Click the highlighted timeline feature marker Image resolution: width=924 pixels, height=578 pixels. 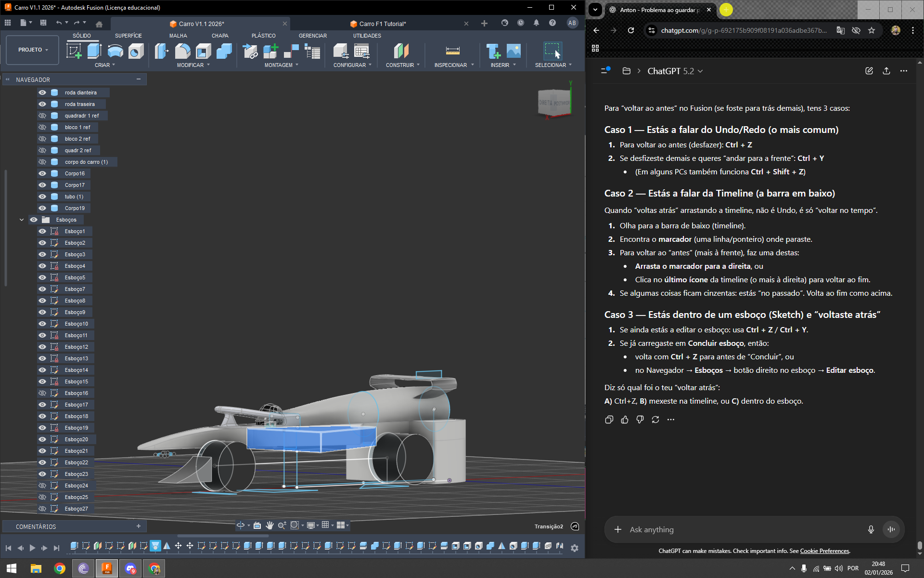point(155,546)
